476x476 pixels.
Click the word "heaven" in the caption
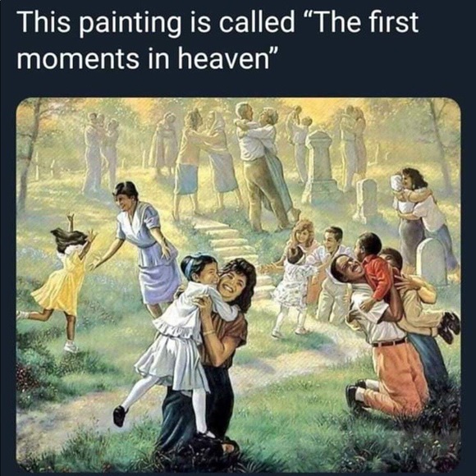tap(223, 58)
